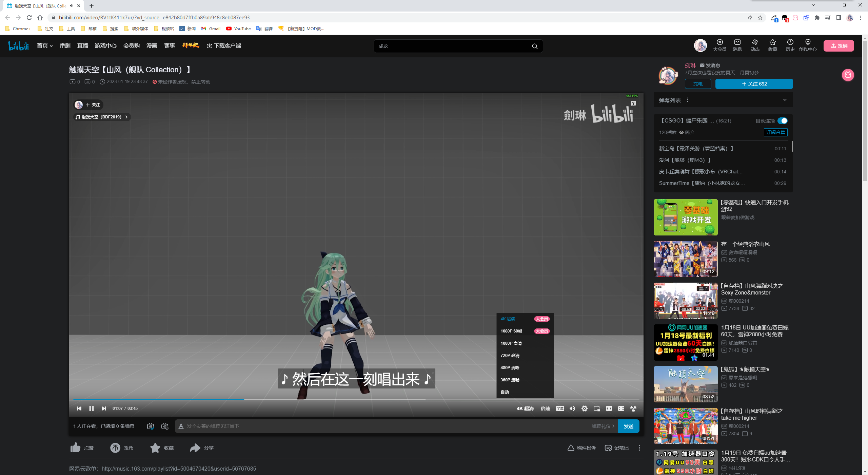The height and width of the screenshot is (475, 868).
Task: Open the 番剧 nav item
Action: 65,46
